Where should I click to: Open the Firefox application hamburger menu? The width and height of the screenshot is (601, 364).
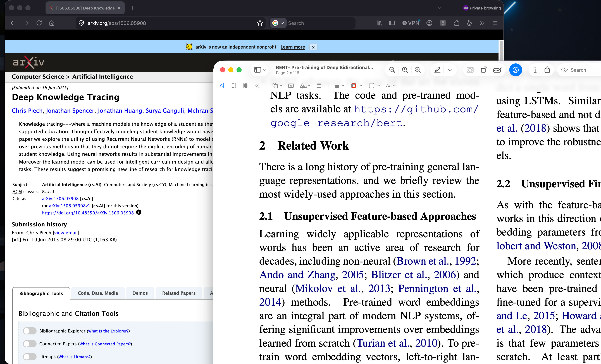(x=495, y=23)
